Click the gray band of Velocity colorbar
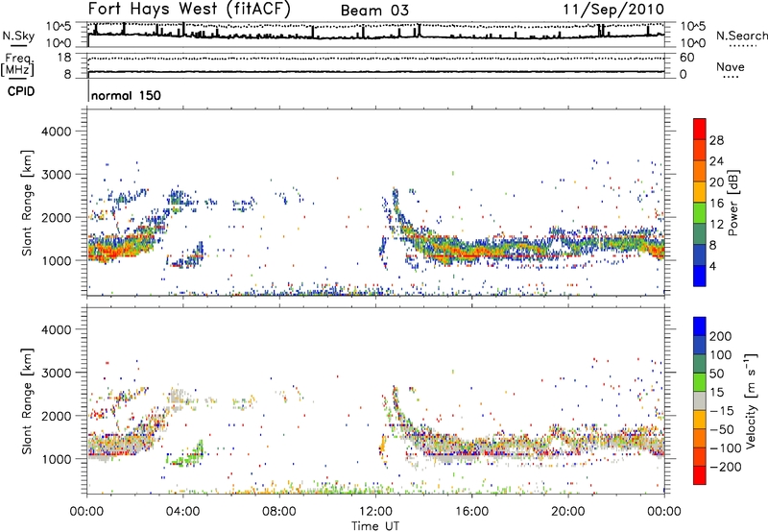 point(700,400)
